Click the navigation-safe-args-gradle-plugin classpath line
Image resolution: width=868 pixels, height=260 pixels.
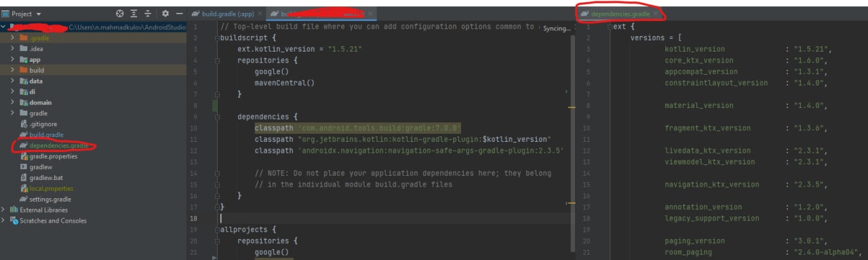click(x=410, y=151)
